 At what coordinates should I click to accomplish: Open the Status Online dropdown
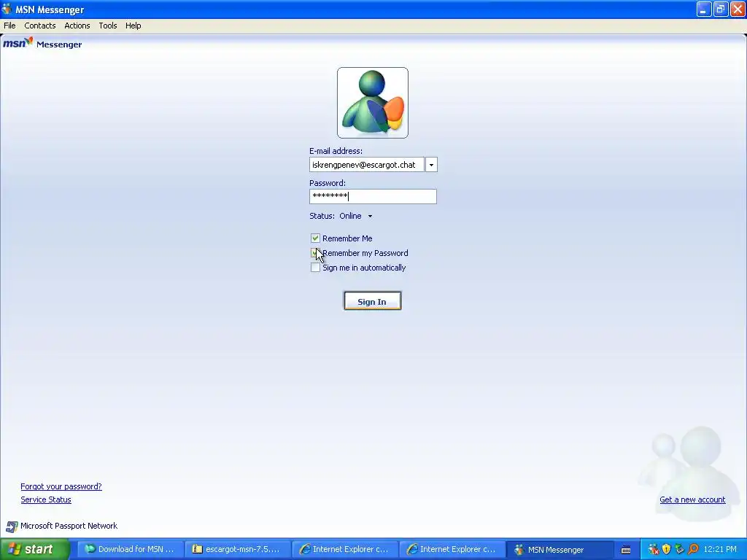(x=356, y=216)
